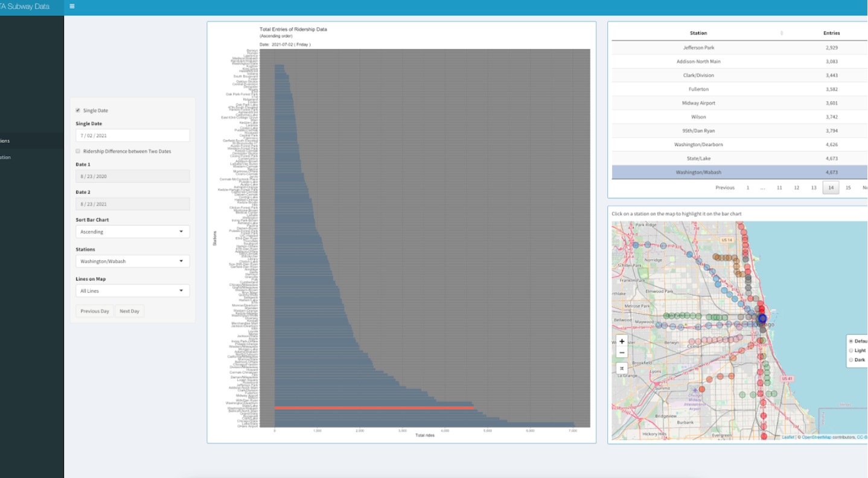868x478 pixels.
Task: Click the 2,929 entries cell
Action: tap(831, 47)
